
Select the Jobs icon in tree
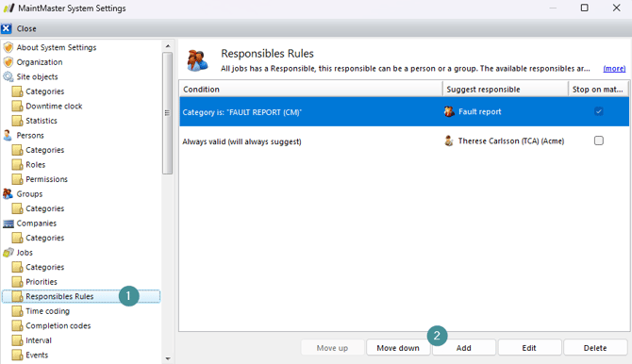[8, 253]
